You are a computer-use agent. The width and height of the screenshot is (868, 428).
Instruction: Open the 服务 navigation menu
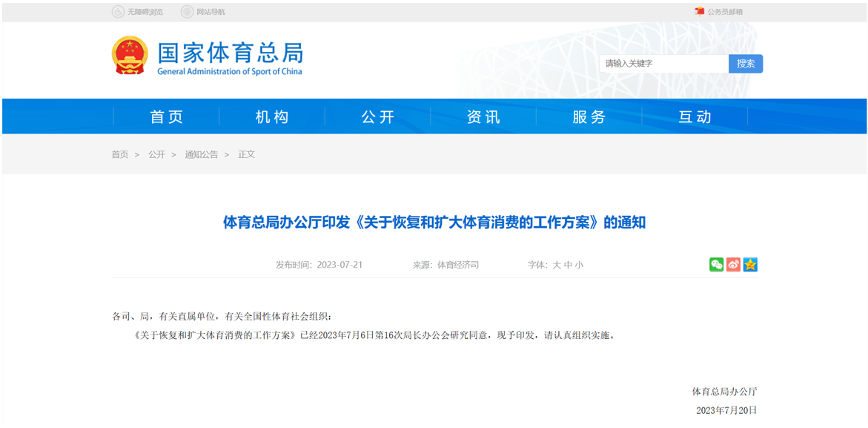coord(589,116)
